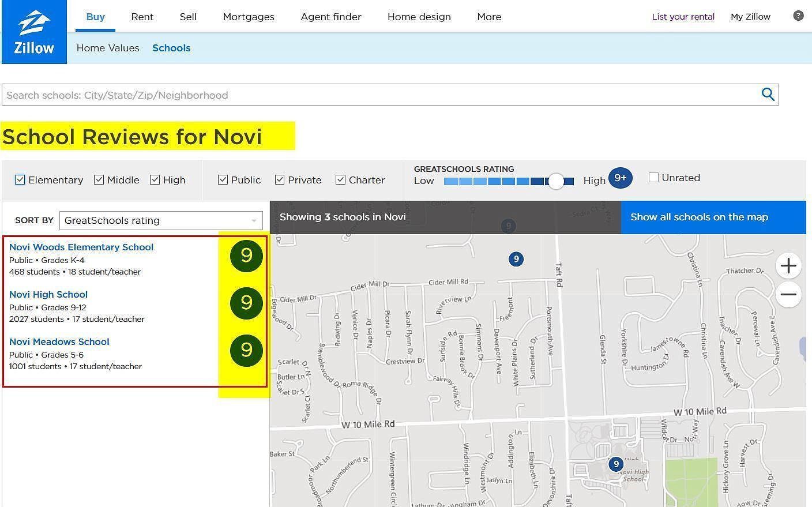This screenshot has height=507, width=812.
Task: Click the 1001 students • 17 student/teacher text
Action: click(76, 366)
